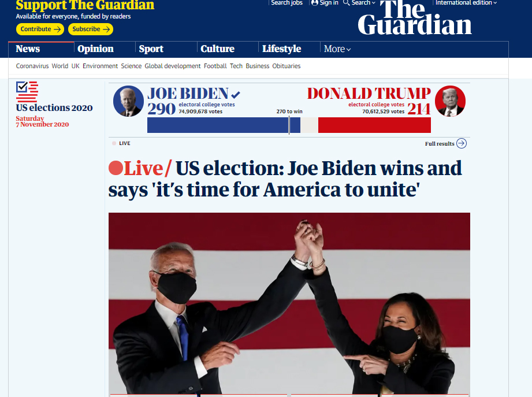This screenshot has height=397, width=532.
Task: Click the yellow Subscribe button
Action: (91, 29)
